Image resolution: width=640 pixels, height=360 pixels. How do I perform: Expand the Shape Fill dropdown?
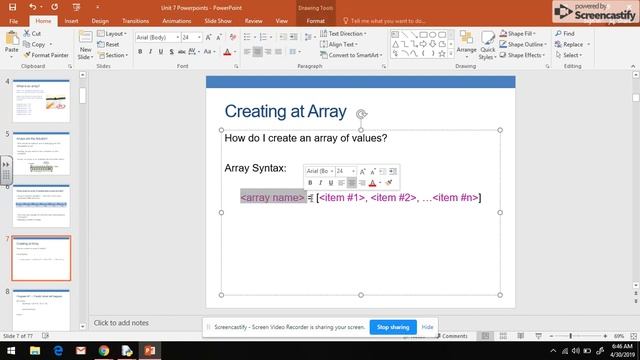[518, 33]
